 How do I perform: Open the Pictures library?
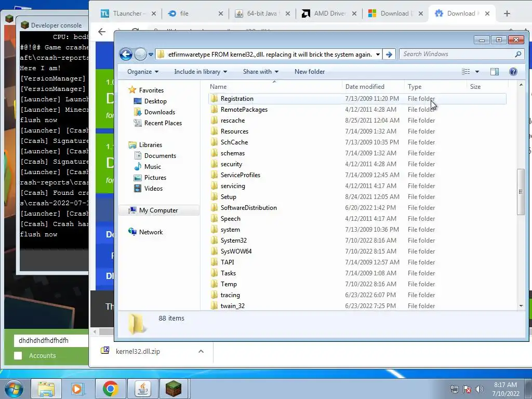pyautogui.click(x=150, y=178)
